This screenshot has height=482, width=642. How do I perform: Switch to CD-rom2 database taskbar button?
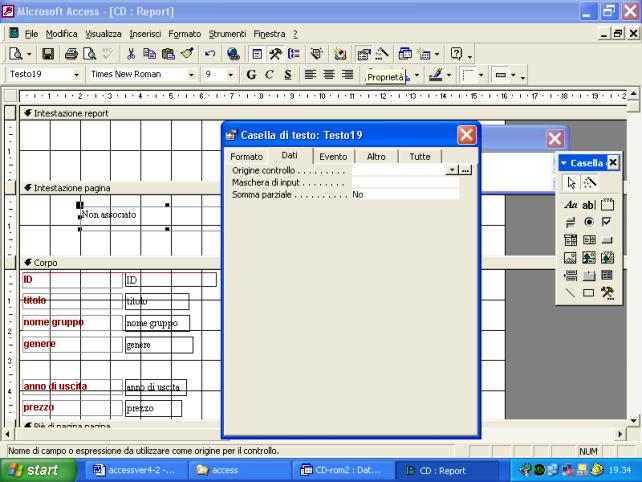tap(343, 470)
